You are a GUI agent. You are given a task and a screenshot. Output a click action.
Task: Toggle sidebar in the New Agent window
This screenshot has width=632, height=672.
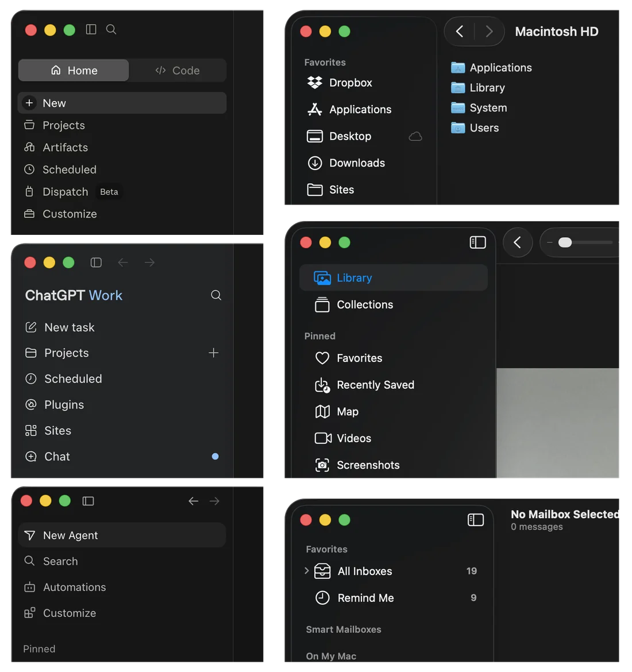point(88,501)
